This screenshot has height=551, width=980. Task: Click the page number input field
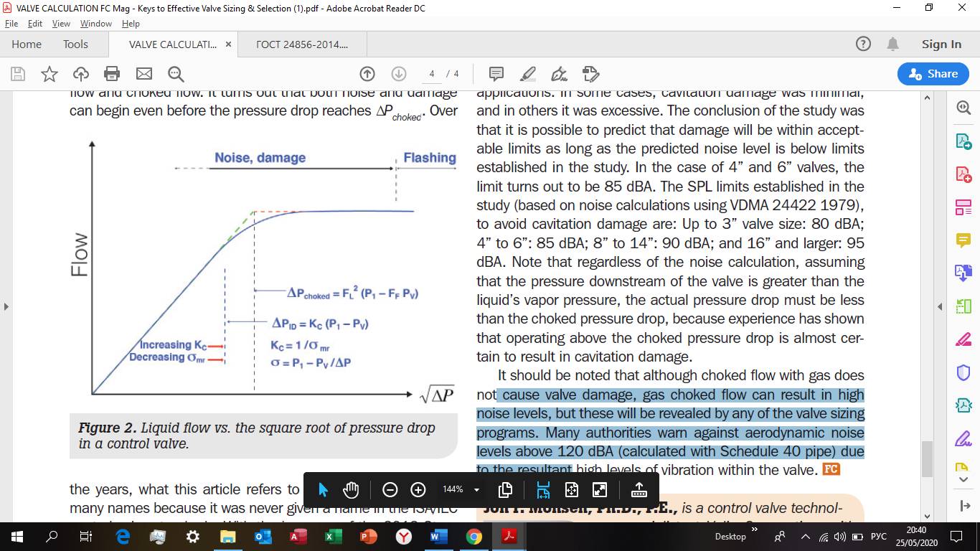tap(431, 74)
